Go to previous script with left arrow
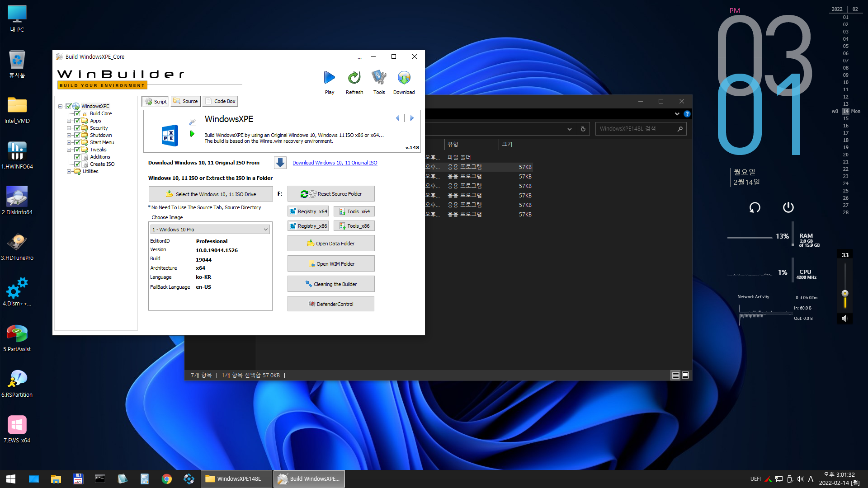 point(398,118)
